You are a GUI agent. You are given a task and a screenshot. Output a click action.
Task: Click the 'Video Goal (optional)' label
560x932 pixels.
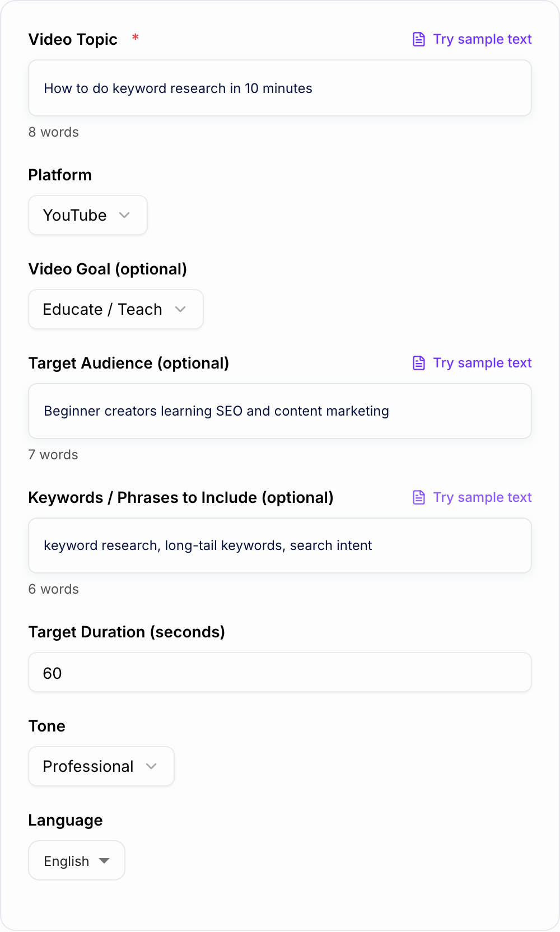[x=108, y=269]
